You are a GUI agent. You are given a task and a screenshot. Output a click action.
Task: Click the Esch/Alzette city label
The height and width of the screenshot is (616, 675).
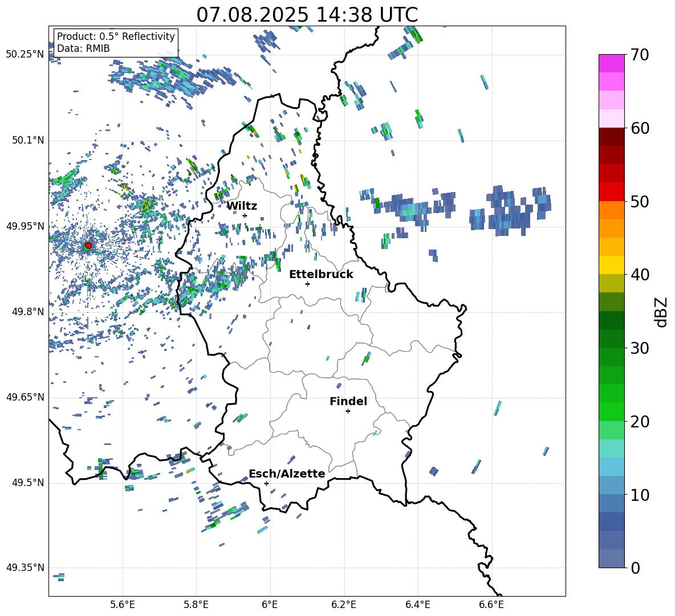[287, 474]
